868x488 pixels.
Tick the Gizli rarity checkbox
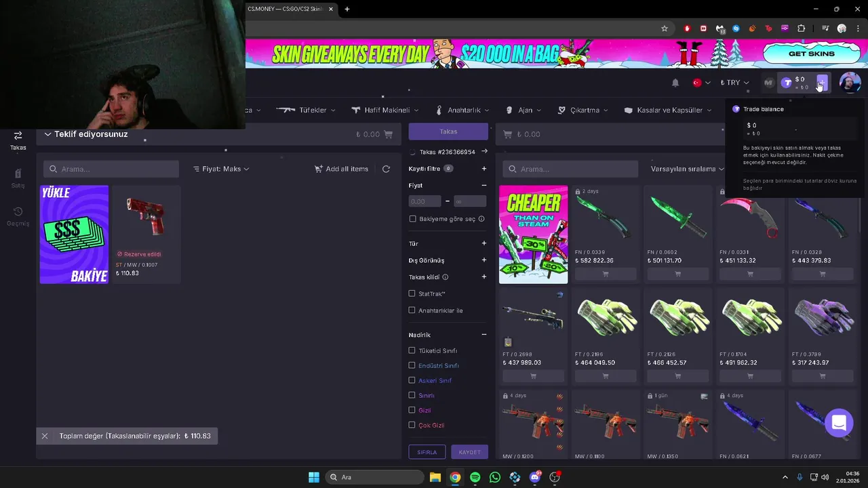(x=412, y=410)
